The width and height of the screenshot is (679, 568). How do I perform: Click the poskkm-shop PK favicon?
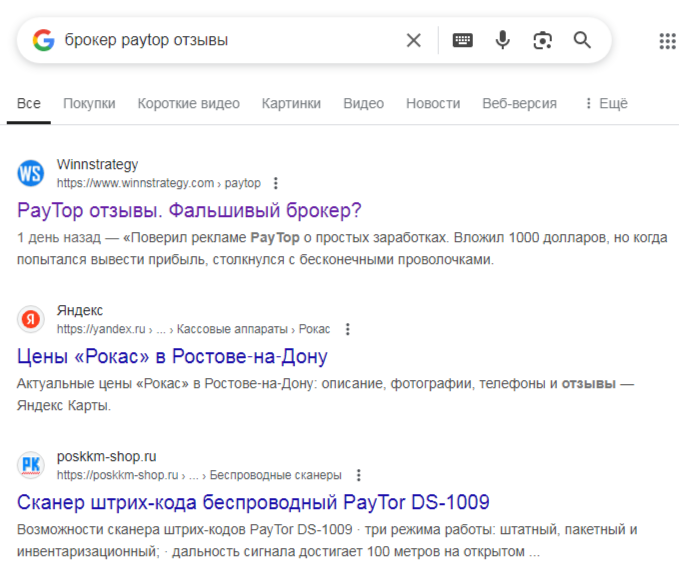click(x=31, y=465)
